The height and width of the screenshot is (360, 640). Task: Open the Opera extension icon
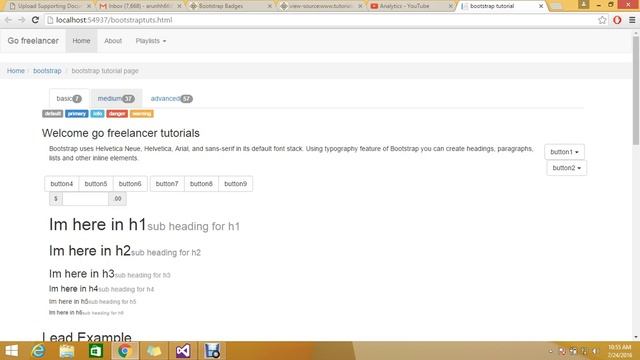click(617, 20)
